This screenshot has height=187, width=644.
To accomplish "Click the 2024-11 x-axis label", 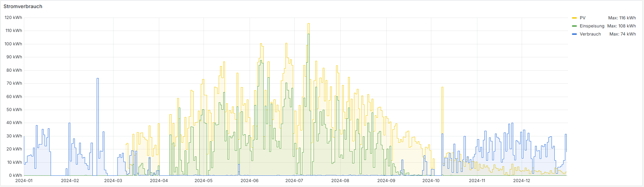I will point(477,181).
